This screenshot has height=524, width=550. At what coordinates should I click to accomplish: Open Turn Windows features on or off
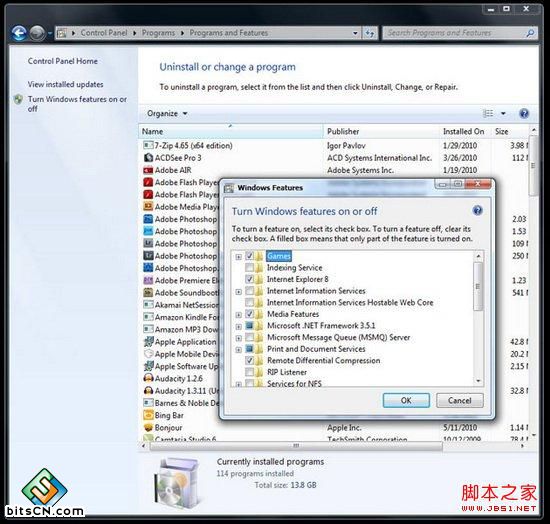coord(77,104)
